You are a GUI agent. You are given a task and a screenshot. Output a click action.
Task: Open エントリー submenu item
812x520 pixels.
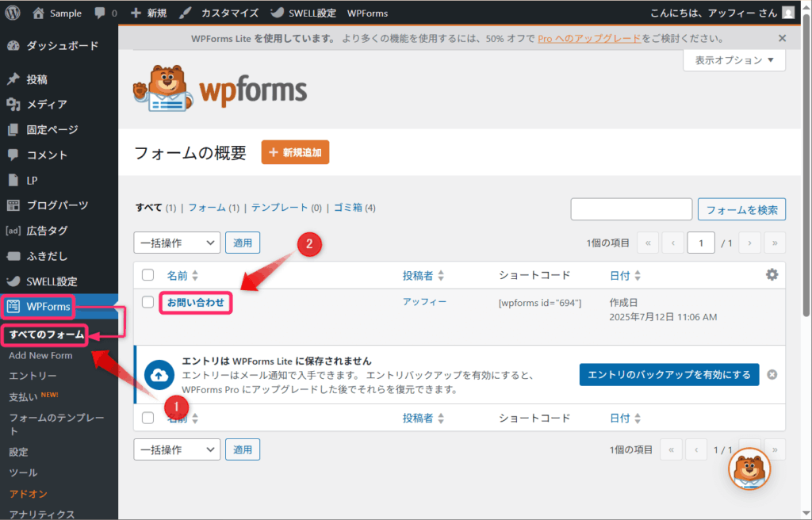pos(33,376)
